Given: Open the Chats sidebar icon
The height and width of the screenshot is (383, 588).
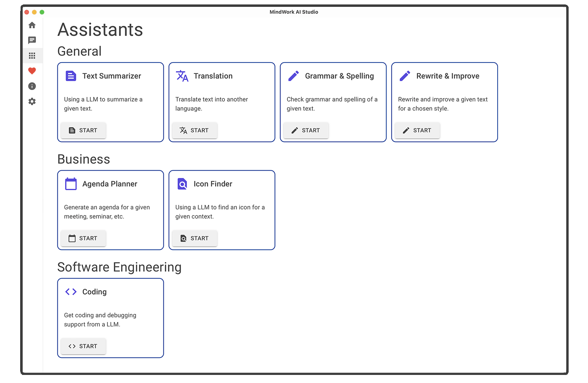Looking at the screenshot, I should [x=32, y=40].
